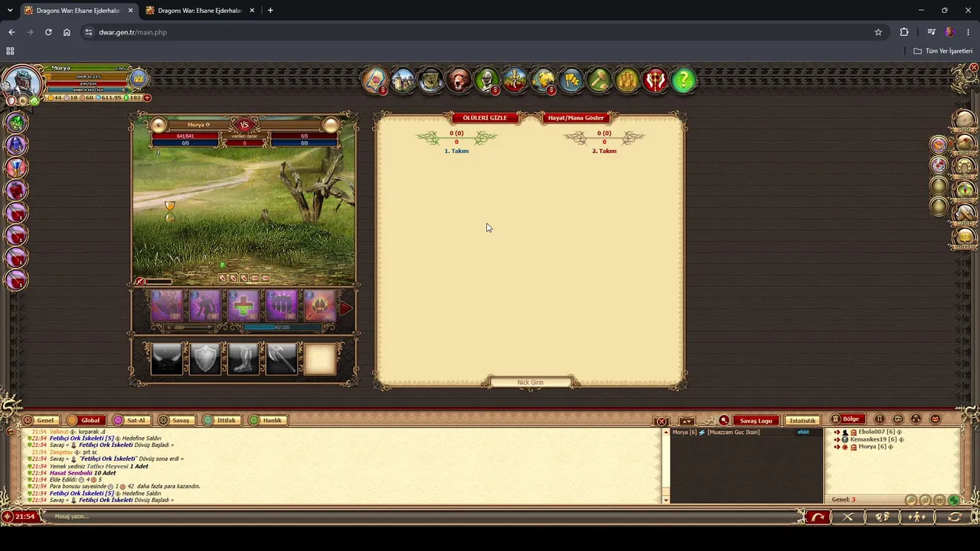Open the auction hammer icon
This screenshot has height=551, width=980.
(599, 80)
